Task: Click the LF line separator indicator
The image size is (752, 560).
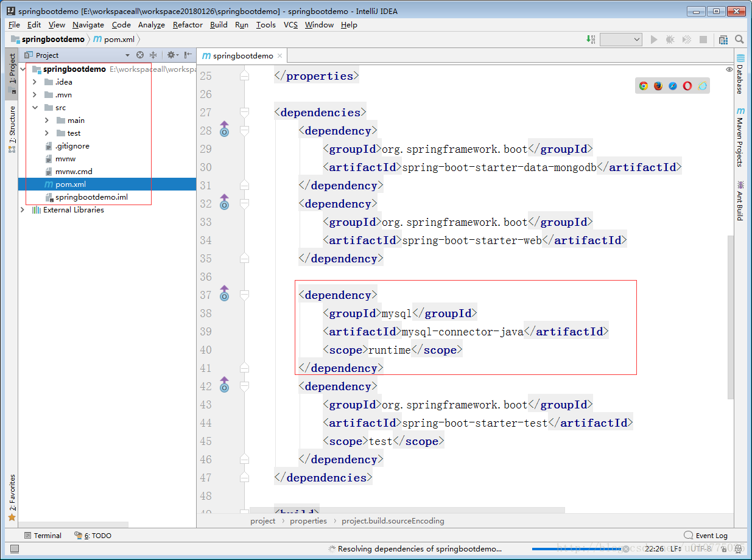Action: tap(676, 548)
